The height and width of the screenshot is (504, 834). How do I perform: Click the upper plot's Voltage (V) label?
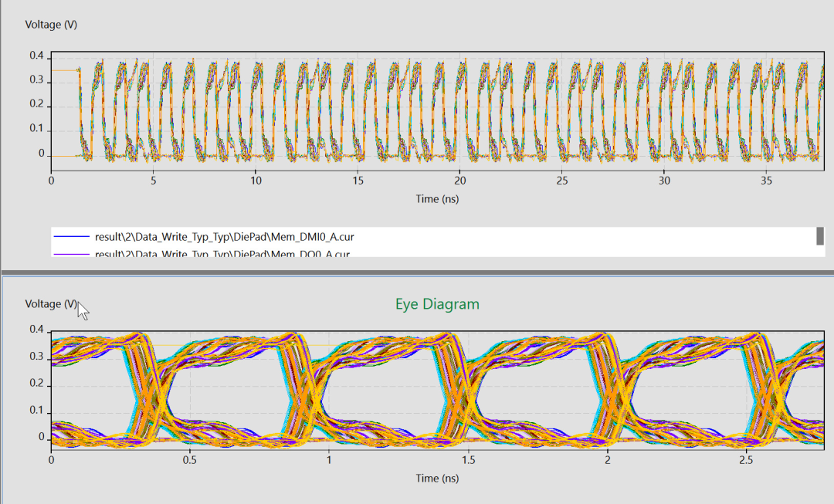pyautogui.click(x=51, y=25)
